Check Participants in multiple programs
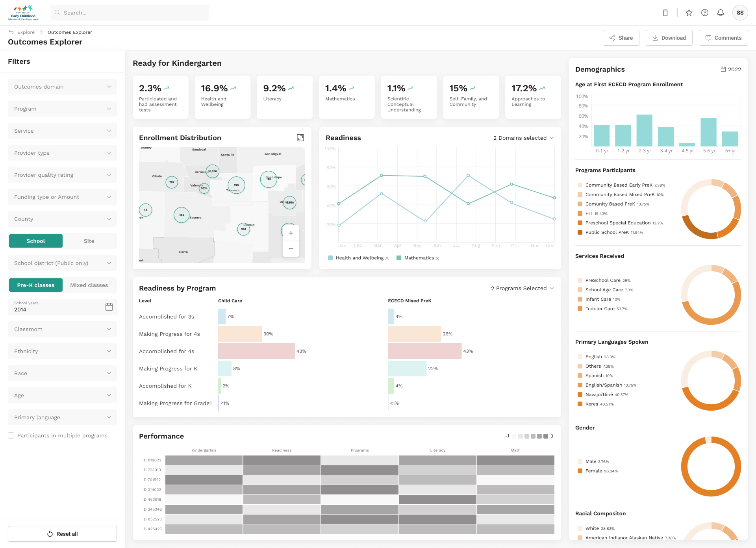This screenshot has height=548, width=756. click(11, 435)
